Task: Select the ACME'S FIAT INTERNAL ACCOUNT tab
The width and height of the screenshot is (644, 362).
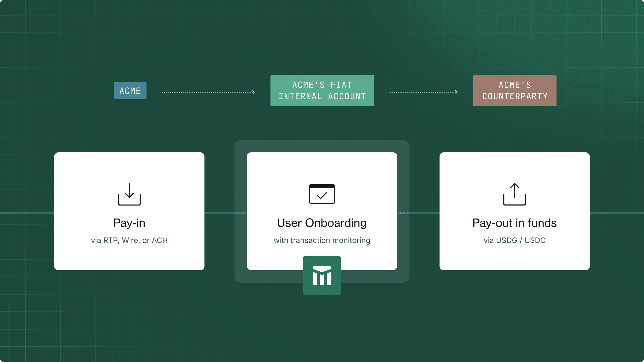Action: click(322, 91)
